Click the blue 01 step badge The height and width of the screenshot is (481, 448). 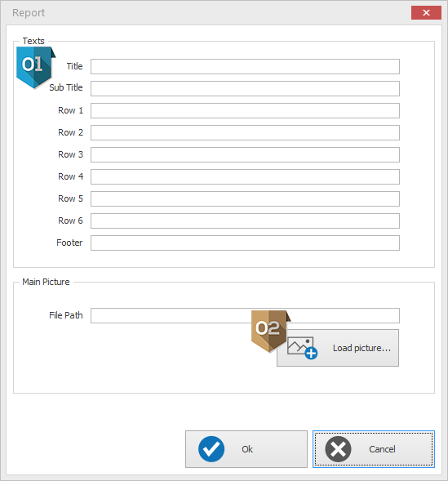pyautogui.click(x=34, y=67)
